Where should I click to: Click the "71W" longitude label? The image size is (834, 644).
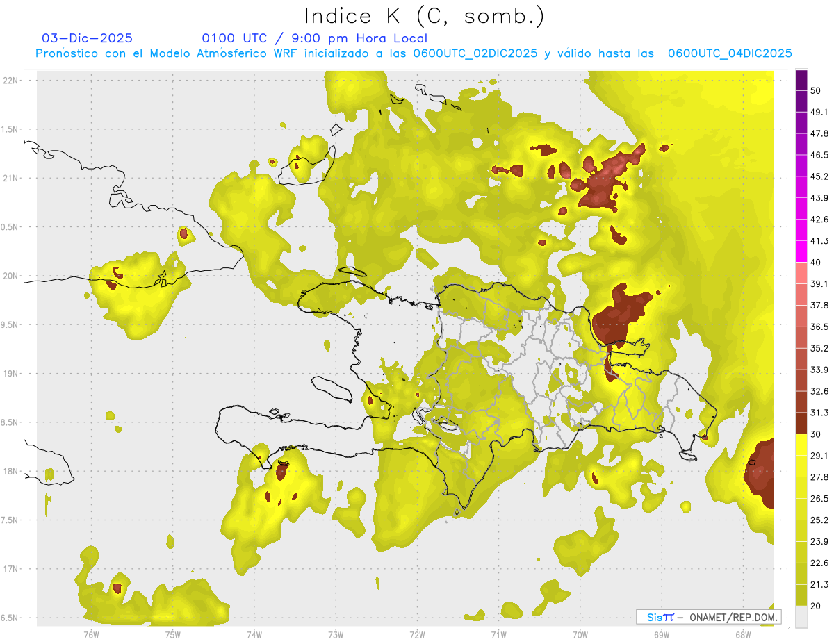[x=498, y=635]
